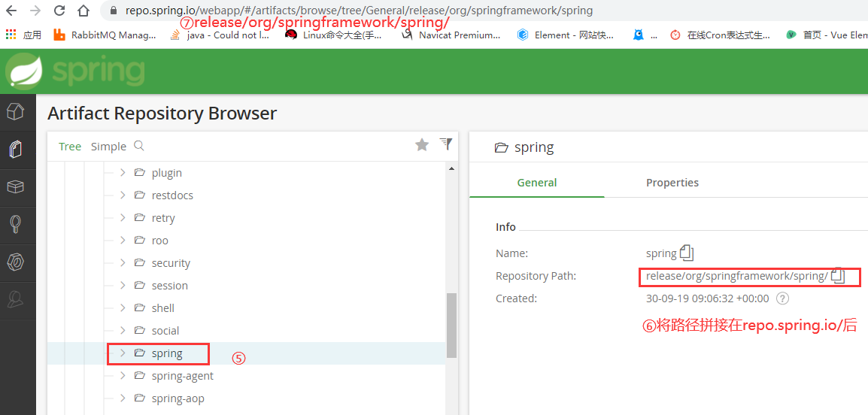Viewport: 868px width, 415px height.
Task: Copy the Name value spring
Action: click(687, 253)
